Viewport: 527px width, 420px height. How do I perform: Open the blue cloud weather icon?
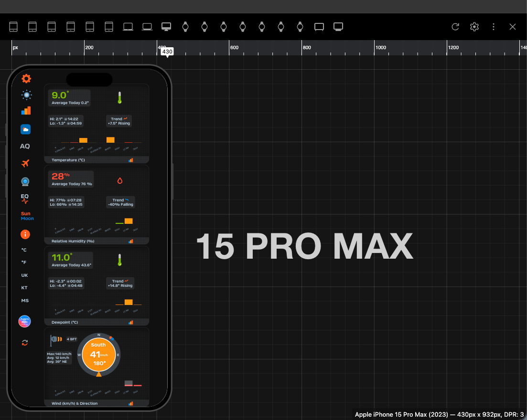click(x=25, y=129)
